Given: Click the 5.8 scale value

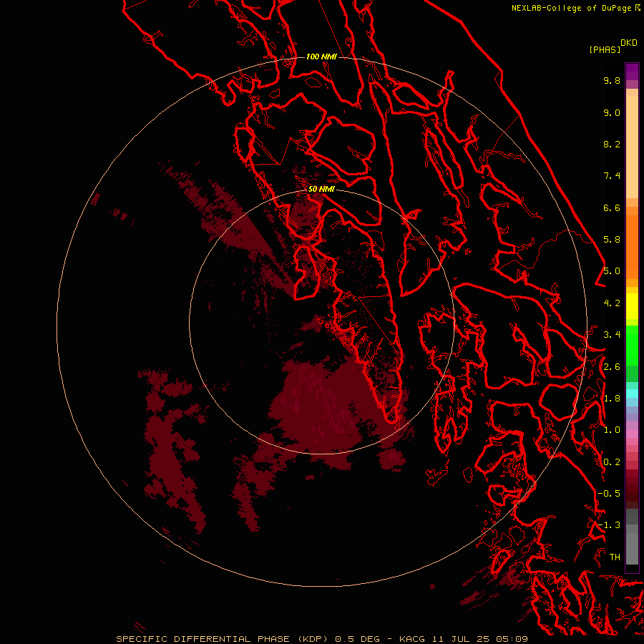Looking at the screenshot, I should click(612, 240).
